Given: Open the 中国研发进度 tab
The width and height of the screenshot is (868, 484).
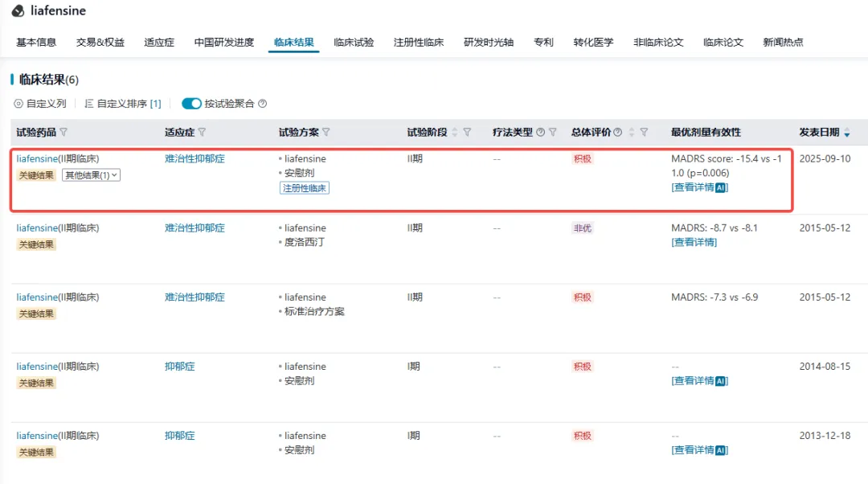Looking at the screenshot, I should click(x=223, y=42).
